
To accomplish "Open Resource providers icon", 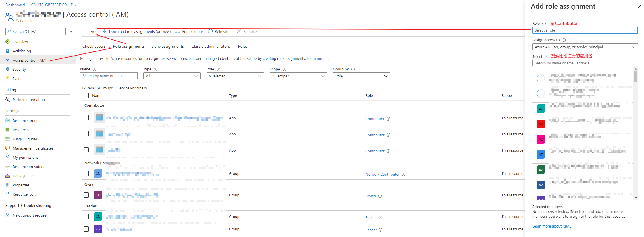I will [x=8, y=167].
